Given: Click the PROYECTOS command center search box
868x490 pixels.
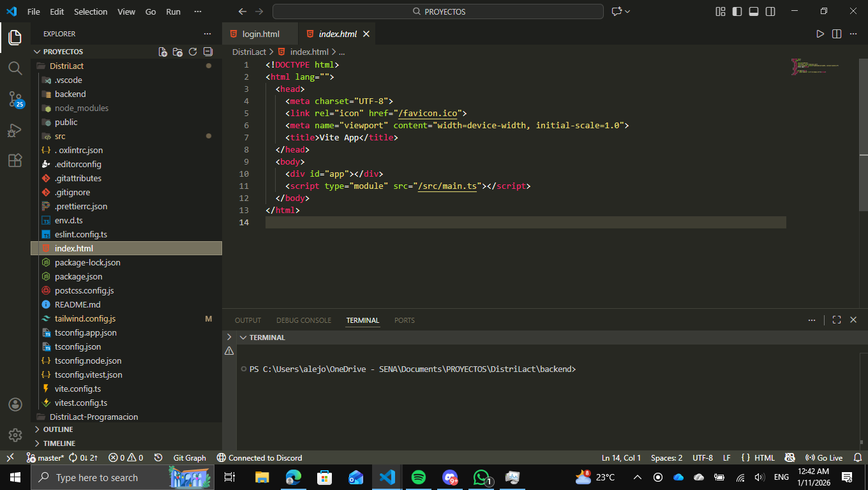Looking at the screenshot, I should tap(438, 11).
